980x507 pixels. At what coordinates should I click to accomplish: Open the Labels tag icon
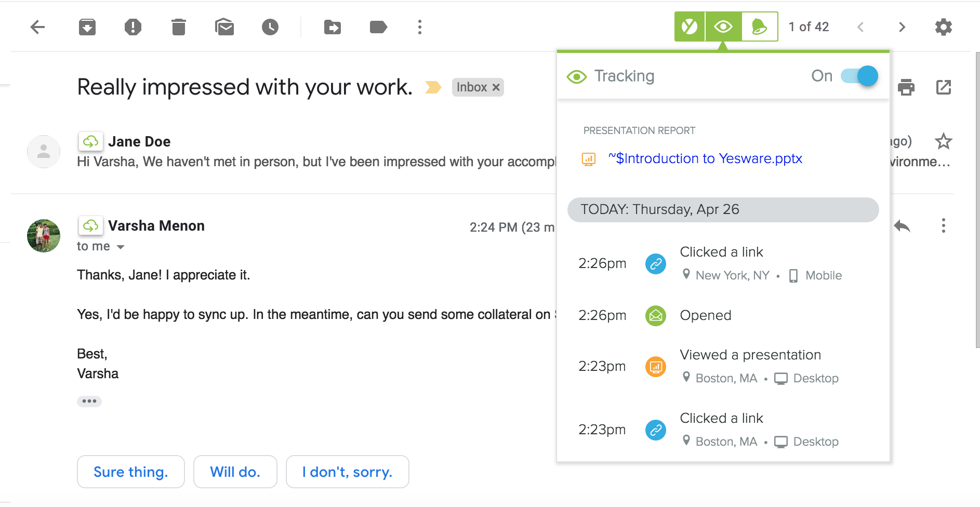pyautogui.click(x=378, y=27)
